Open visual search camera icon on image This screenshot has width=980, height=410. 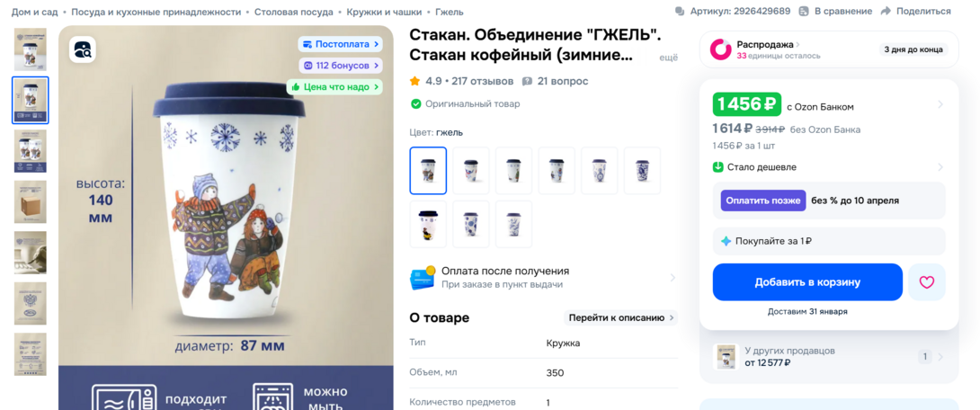(83, 49)
